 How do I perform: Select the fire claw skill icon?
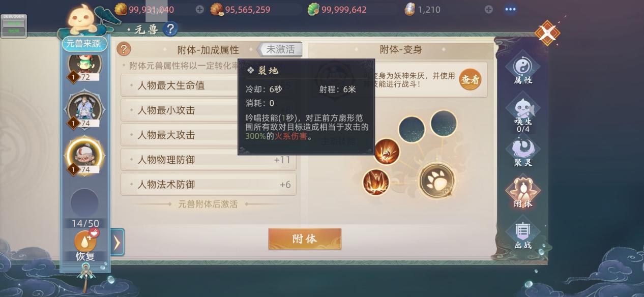coord(387,152)
